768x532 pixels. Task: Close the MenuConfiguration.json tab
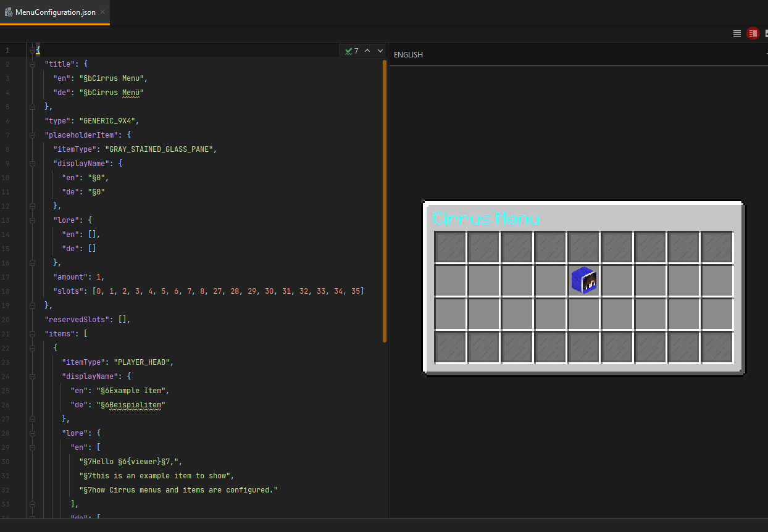pyautogui.click(x=101, y=11)
